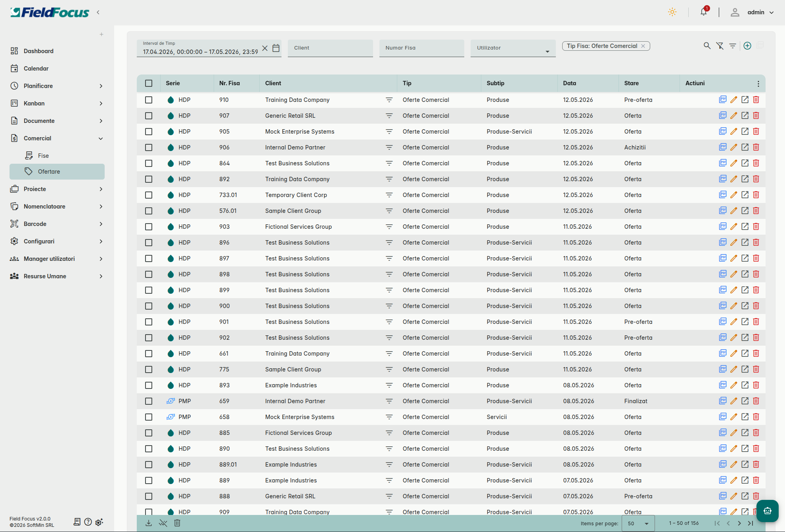Clear the time interval with X

tap(265, 48)
